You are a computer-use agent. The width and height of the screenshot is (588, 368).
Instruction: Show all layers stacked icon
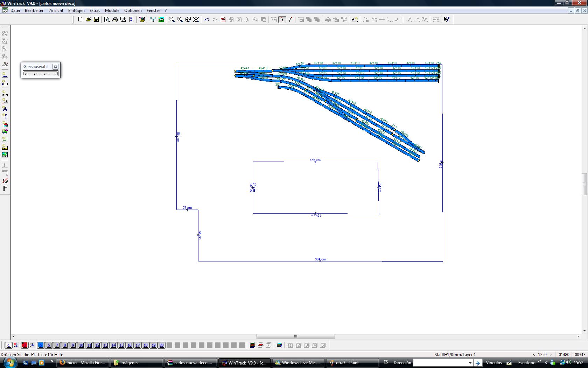click(x=252, y=345)
